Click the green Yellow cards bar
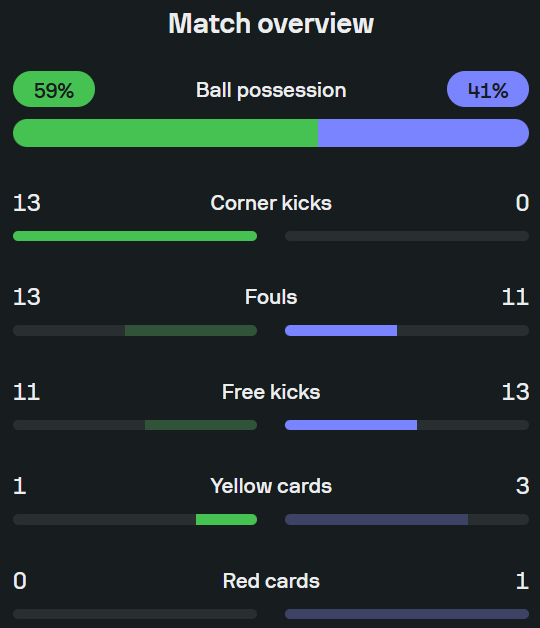The width and height of the screenshot is (540, 628). tap(226, 519)
